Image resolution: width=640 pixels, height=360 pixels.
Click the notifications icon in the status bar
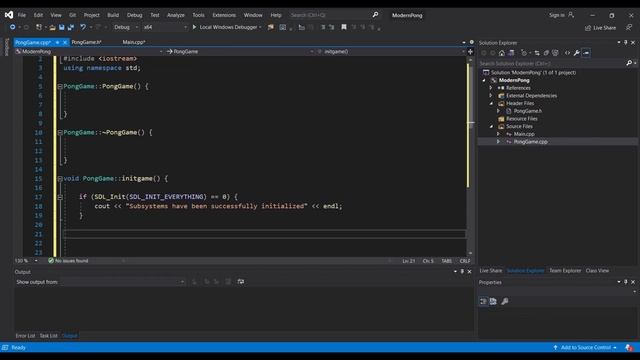click(x=629, y=348)
